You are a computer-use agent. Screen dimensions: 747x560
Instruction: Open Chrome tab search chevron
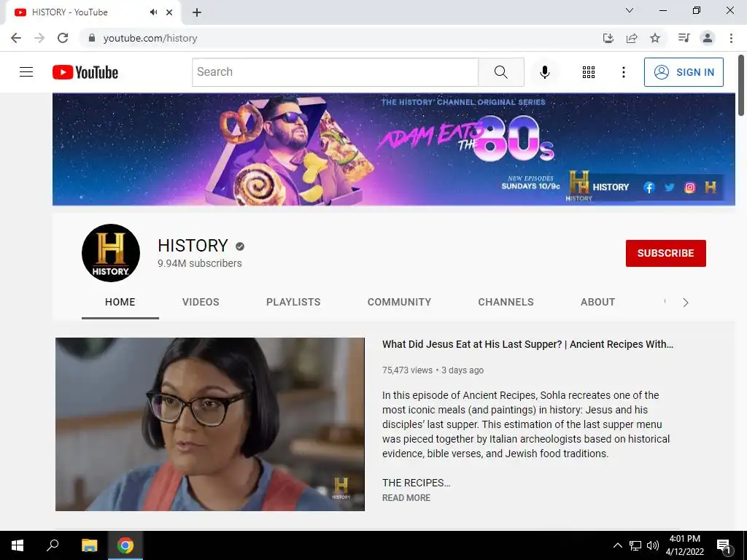pos(630,10)
